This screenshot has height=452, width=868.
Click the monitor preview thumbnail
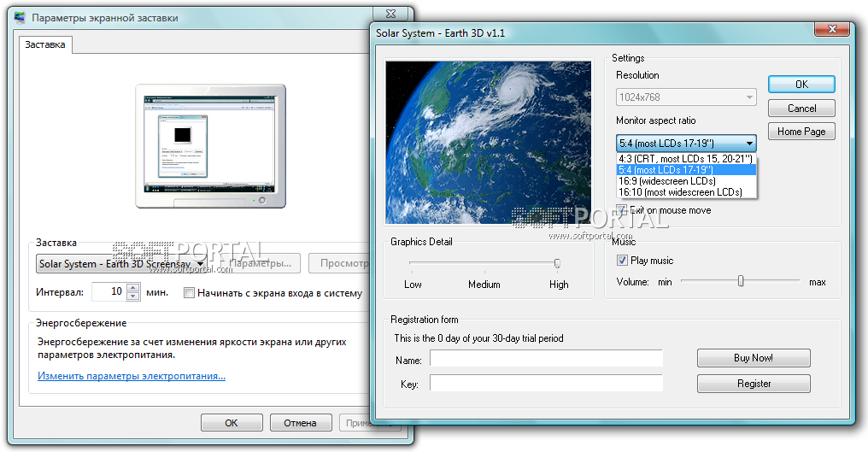pos(211,145)
